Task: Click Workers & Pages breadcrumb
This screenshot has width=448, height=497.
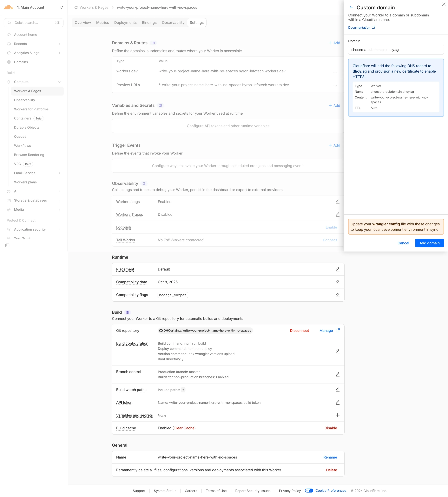Action: click(94, 7)
